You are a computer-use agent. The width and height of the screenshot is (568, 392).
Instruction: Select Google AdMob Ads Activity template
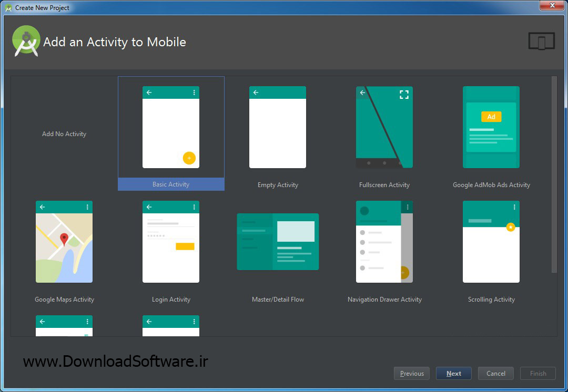pos(491,127)
